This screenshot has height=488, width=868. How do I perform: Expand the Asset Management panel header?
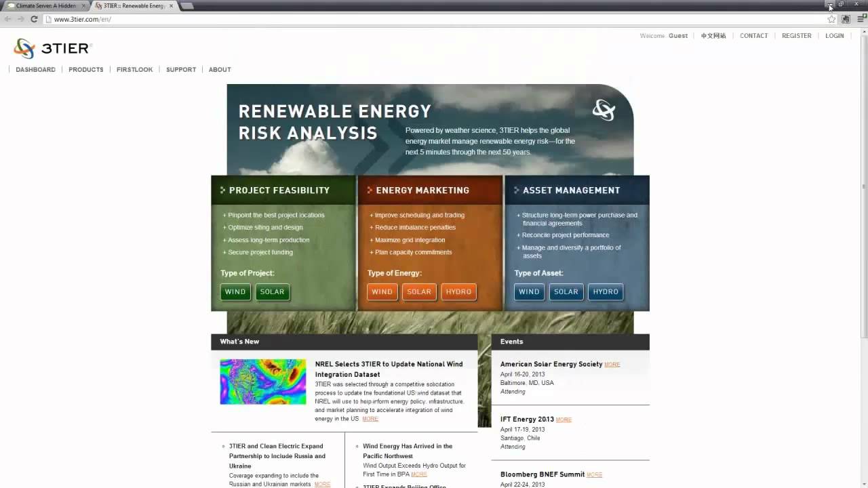(x=571, y=190)
